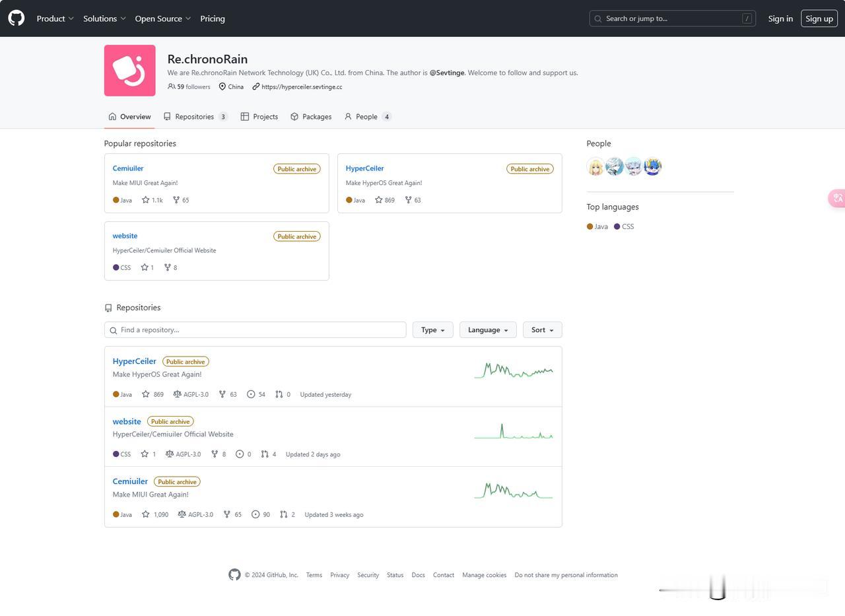Open the Re.chronoRain organization avatar
The image size is (845, 616).
(129, 71)
